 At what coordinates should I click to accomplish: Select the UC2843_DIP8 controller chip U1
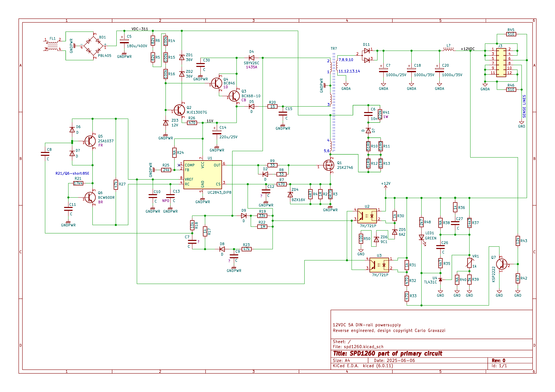pyautogui.click(x=203, y=175)
